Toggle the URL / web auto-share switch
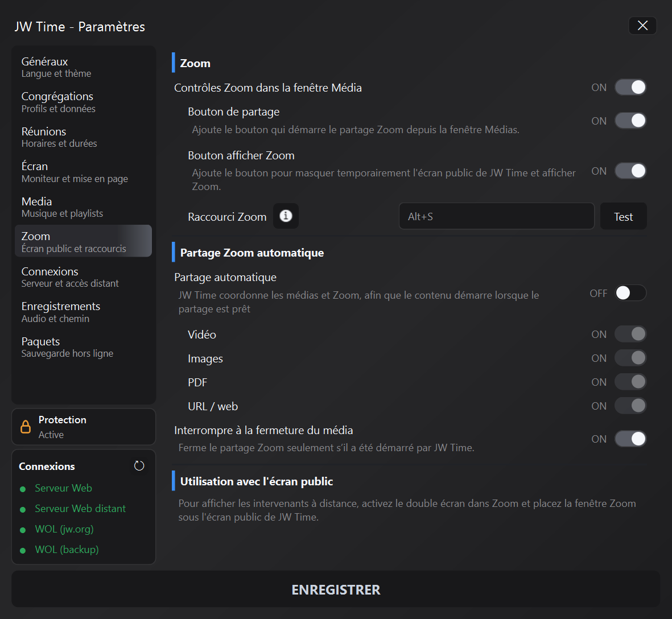The image size is (672, 619). pyautogui.click(x=630, y=406)
